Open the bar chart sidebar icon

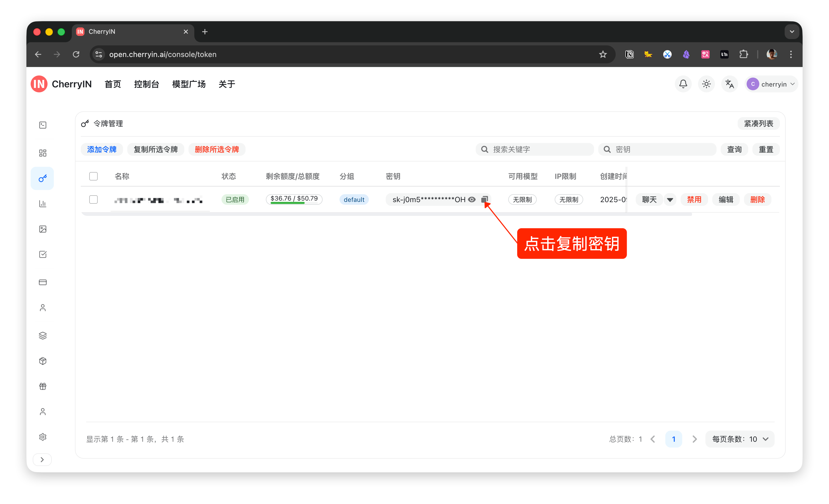coord(43,203)
